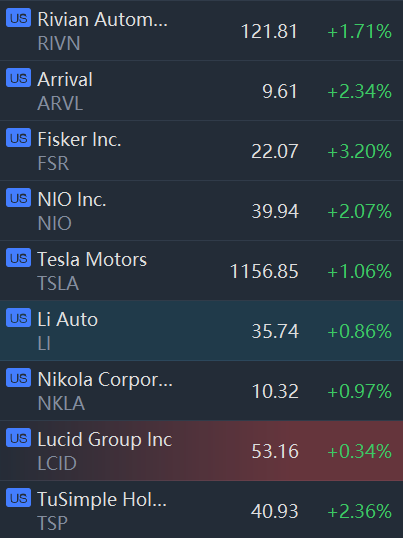The height and width of the screenshot is (538, 403).
Task: Select the US badge in Li Auto row
Action: 19,318
